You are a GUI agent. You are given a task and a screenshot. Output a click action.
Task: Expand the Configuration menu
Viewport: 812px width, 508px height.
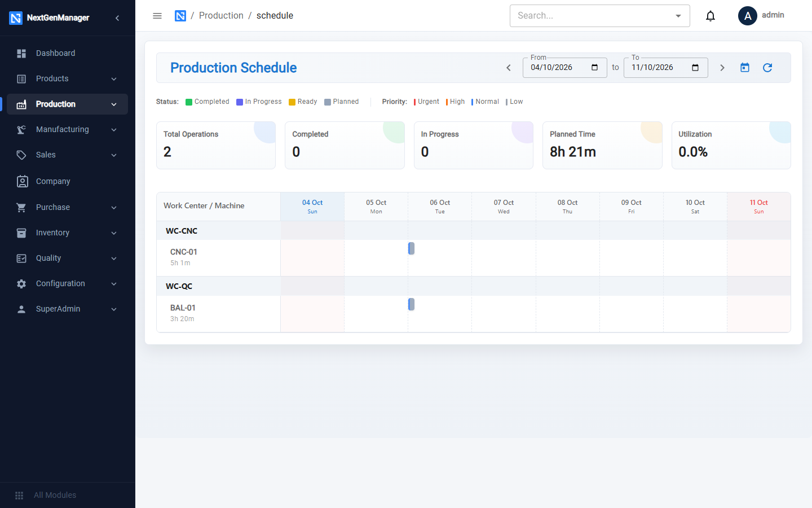point(68,283)
